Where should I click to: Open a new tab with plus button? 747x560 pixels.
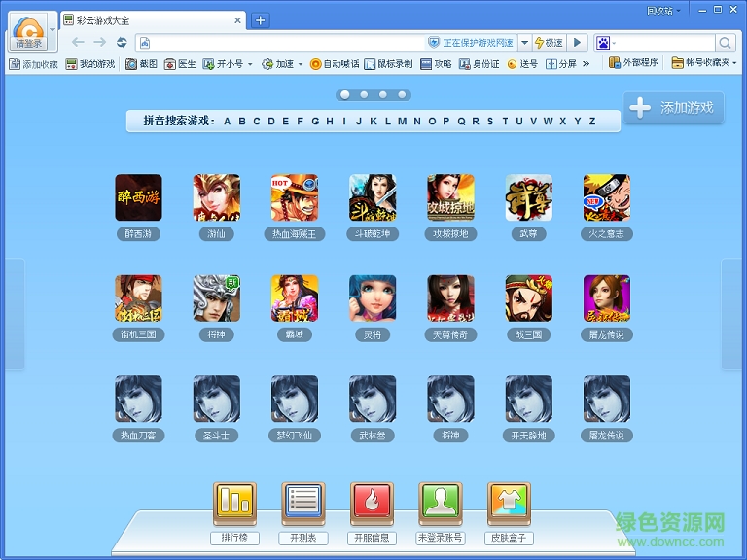pos(260,20)
